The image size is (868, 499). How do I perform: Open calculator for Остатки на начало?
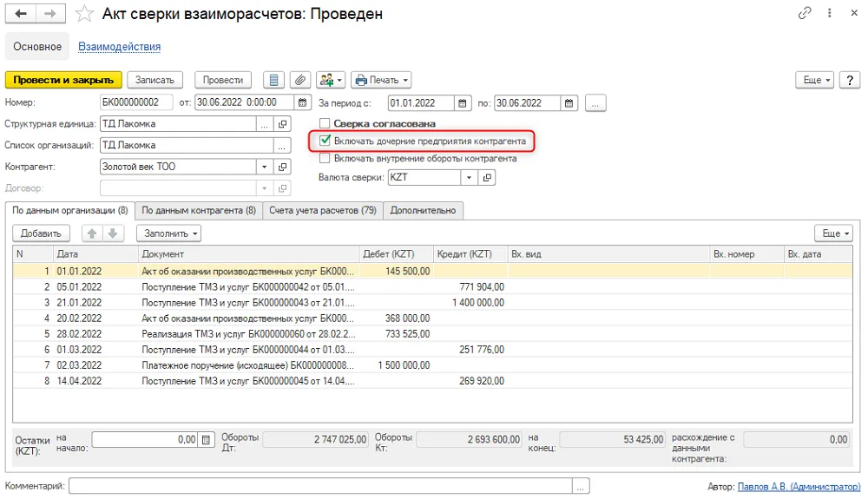[x=206, y=440]
